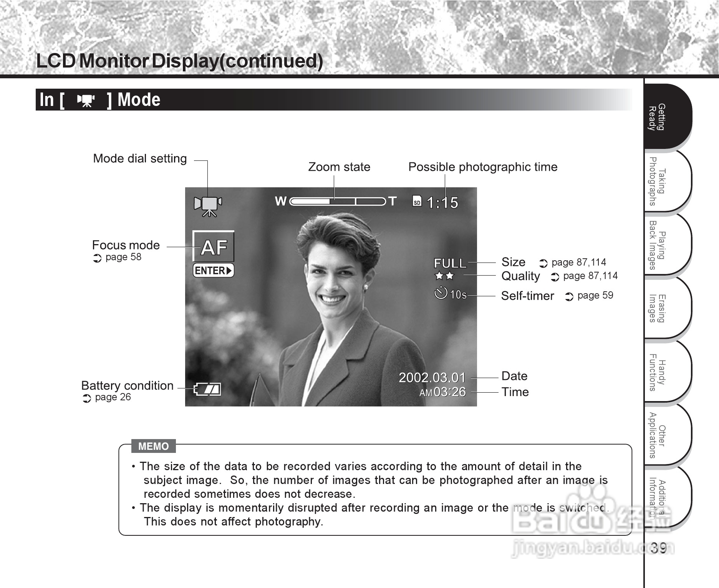Click the ENTER button on LCD display

(x=213, y=271)
